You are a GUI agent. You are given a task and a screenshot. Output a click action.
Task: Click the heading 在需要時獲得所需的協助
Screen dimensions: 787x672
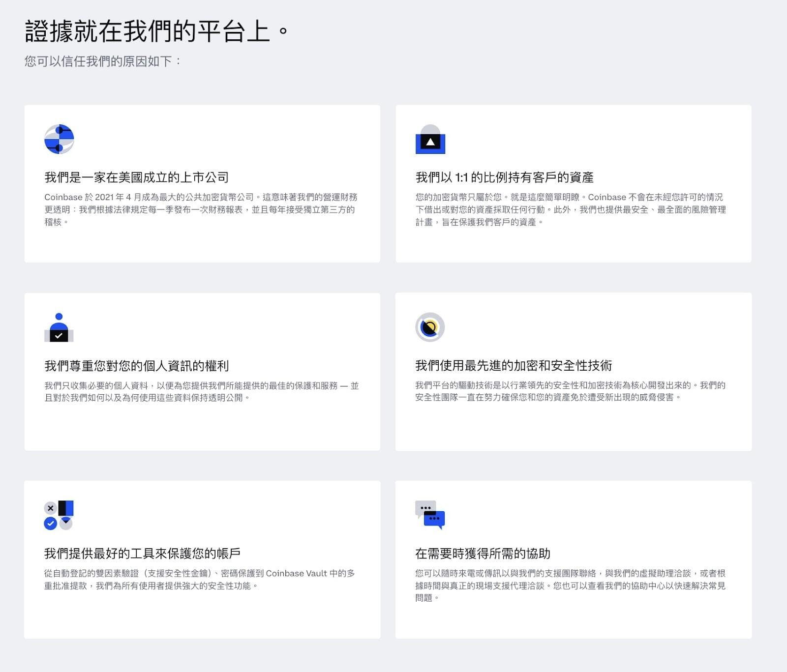click(483, 554)
